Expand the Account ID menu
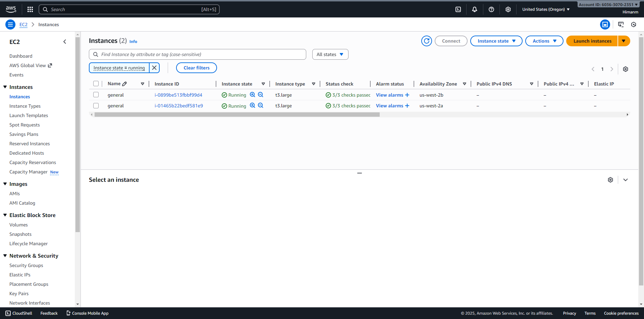The image size is (644, 319). pos(608,4)
